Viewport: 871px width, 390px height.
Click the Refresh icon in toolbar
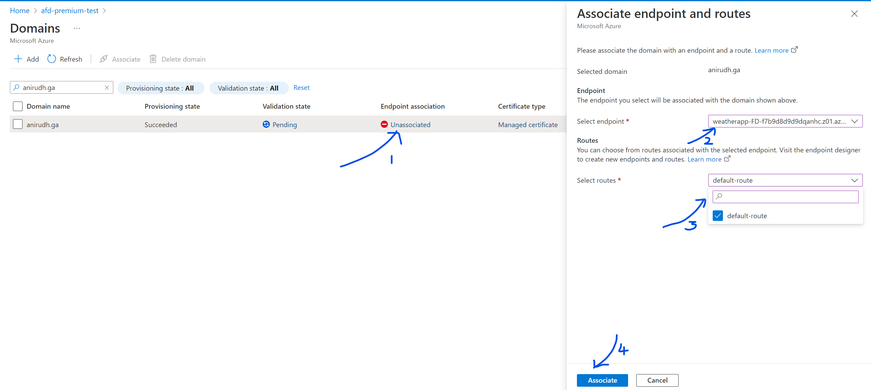[x=52, y=59]
